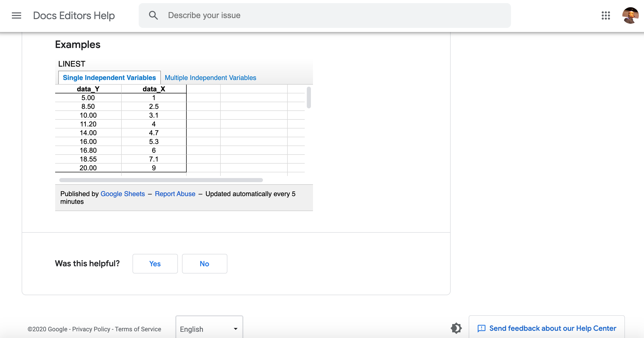This screenshot has height=338, width=644.
Task: Click Send feedback about our Help Center
Action: coord(552,328)
